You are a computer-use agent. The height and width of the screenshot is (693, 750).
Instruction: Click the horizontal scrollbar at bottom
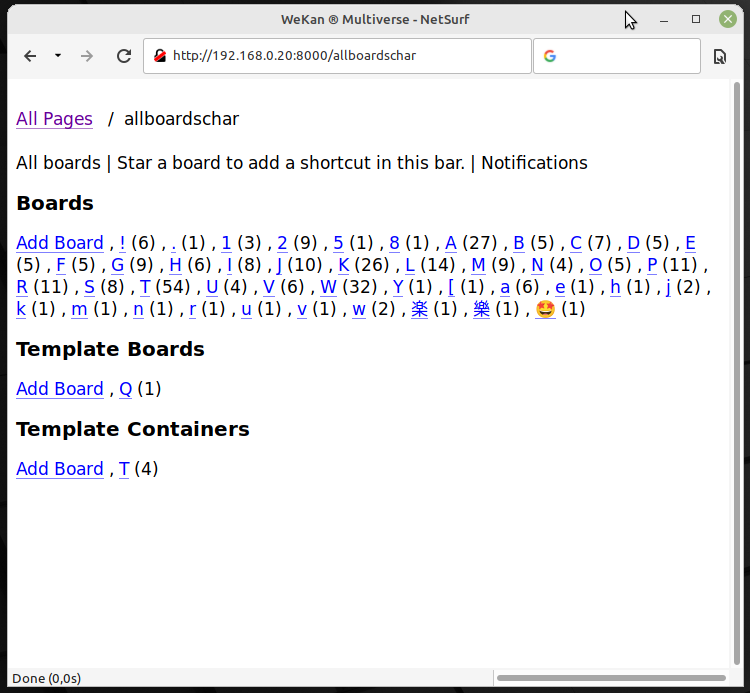(x=611, y=678)
